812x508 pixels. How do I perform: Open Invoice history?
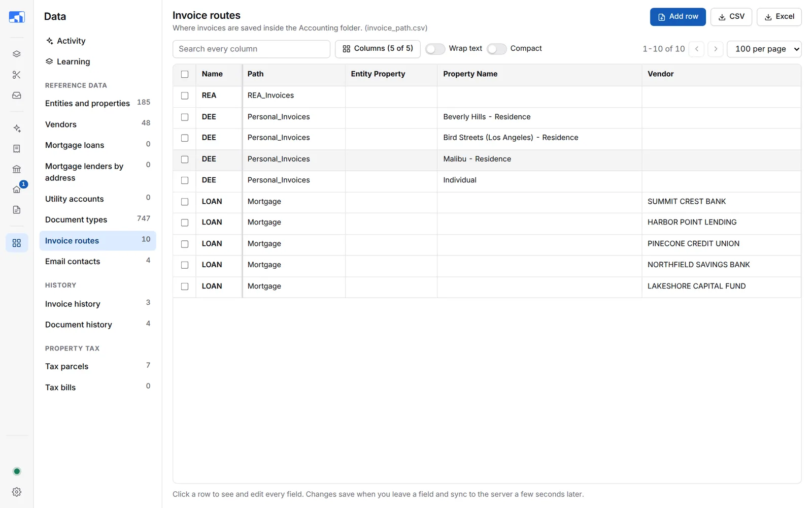(97, 304)
